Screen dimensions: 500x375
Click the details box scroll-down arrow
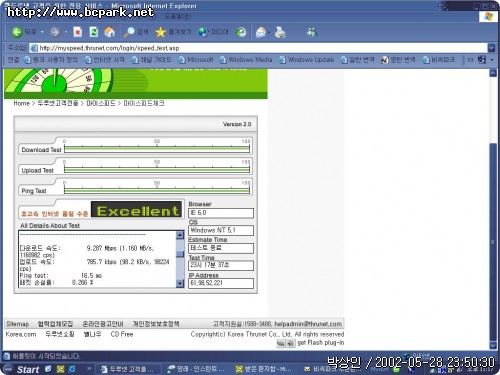(x=180, y=283)
